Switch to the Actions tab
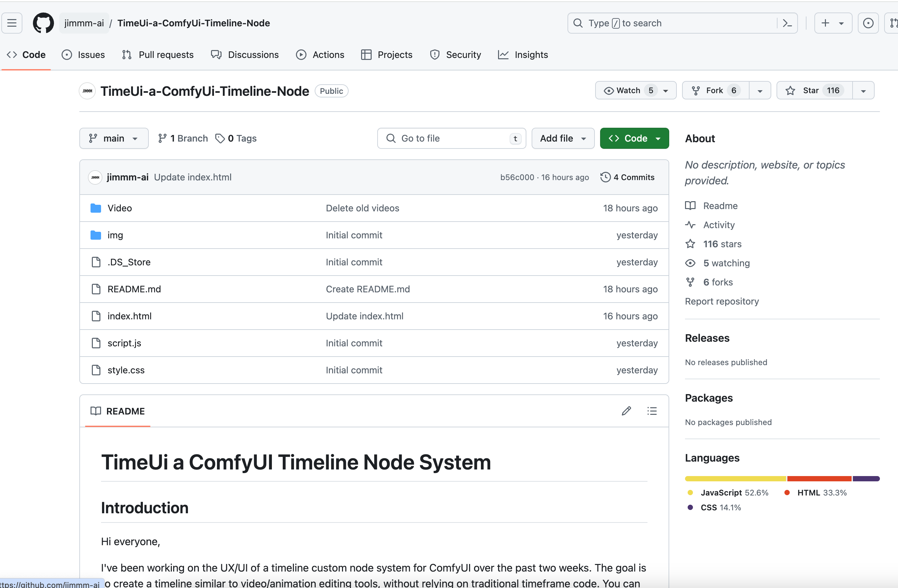Viewport: 898px width, 588px height. (320, 55)
